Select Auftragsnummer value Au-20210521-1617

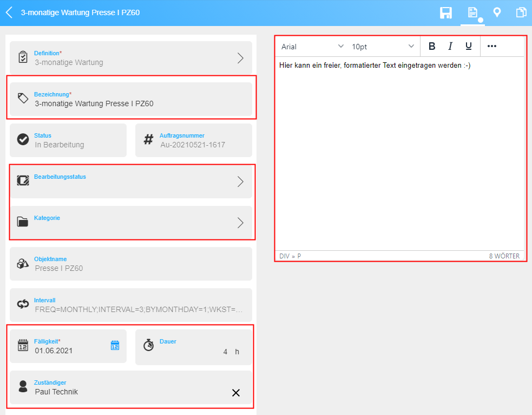pos(193,145)
